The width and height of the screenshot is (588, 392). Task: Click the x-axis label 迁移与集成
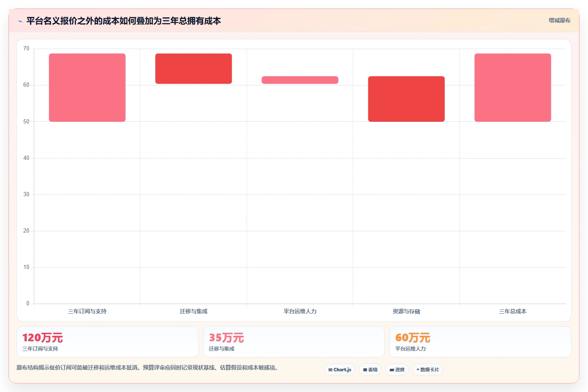point(193,311)
